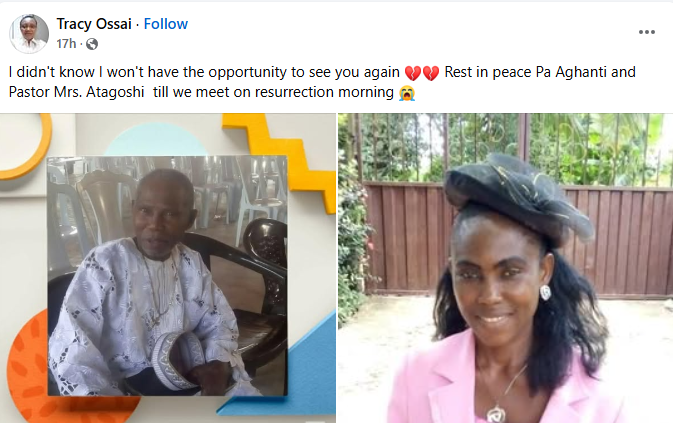This screenshot has height=423, width=673.
Task: Click the Pastor Mrs. Atagoshi text
Action: coord(76,92)
